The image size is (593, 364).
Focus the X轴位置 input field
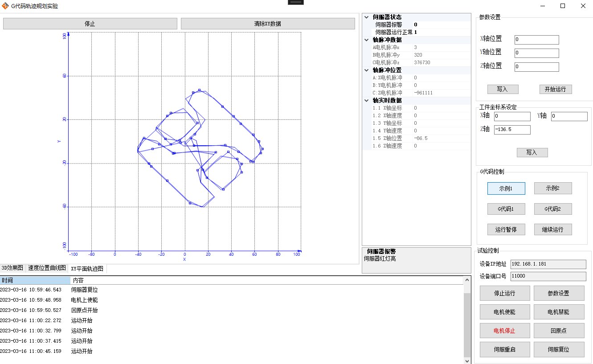[x=536, y=40]
